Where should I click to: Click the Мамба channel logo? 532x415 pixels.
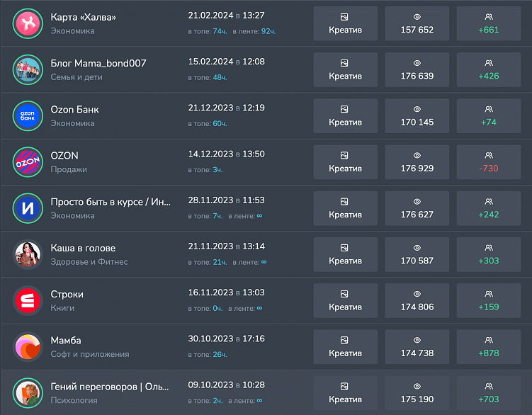pyautogui.click(x=28, y=346)
